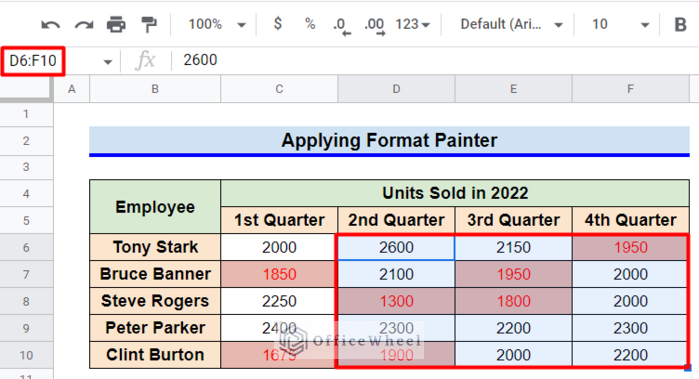699x379 pixels.
Task: Open the 100% zoom dropdown
Action: (x=217, y=24)
